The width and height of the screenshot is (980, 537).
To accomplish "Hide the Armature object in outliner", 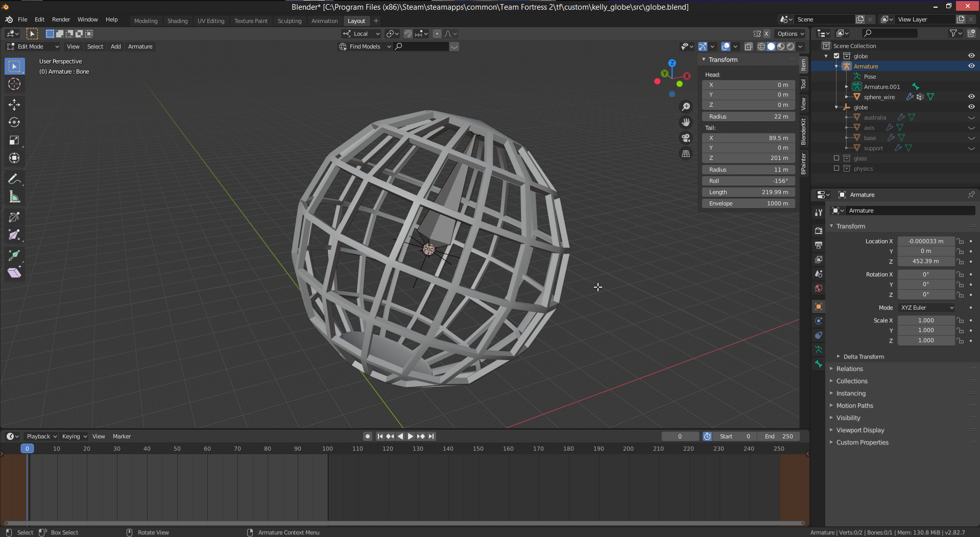I will pyautogui.click(x=971, y=66).
